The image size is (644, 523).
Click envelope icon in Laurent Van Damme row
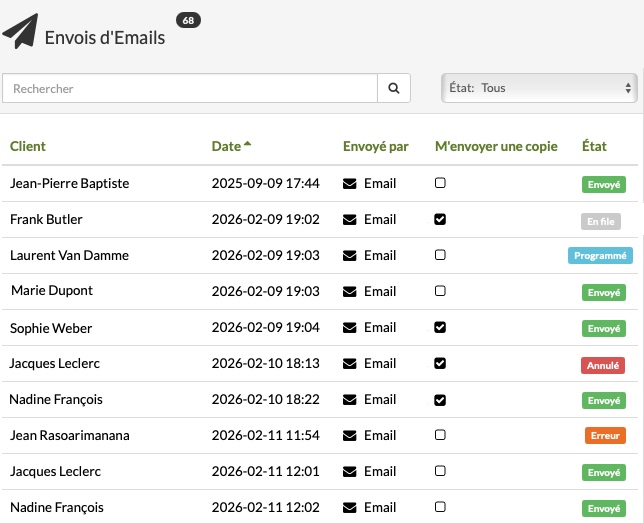tap(350, 256)
